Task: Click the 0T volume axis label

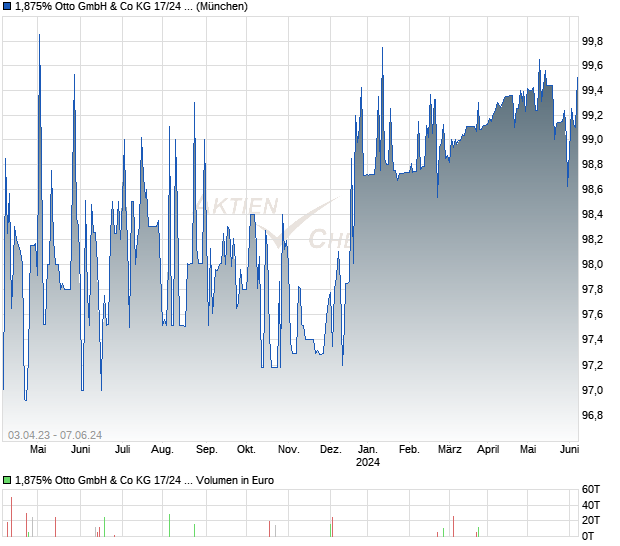Action: pyautogui.click(x=588, y=536)
